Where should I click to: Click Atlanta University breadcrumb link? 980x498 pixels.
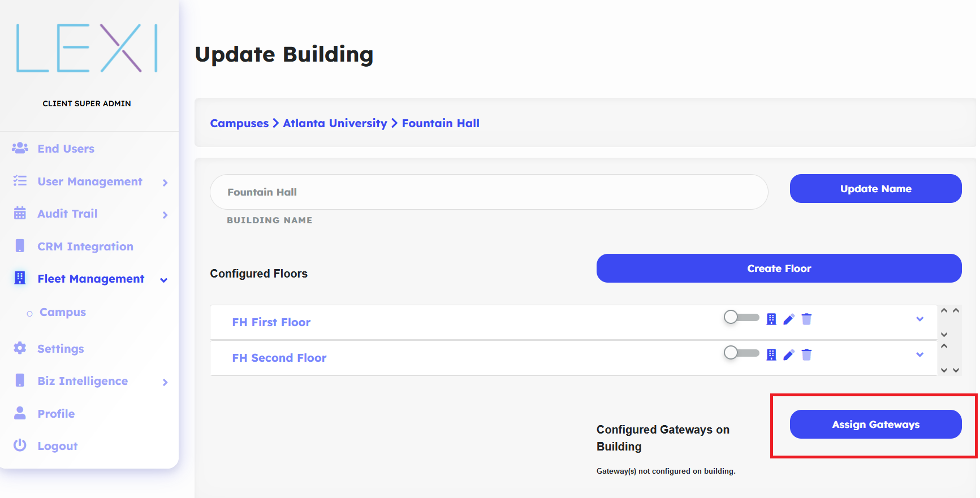335,123
